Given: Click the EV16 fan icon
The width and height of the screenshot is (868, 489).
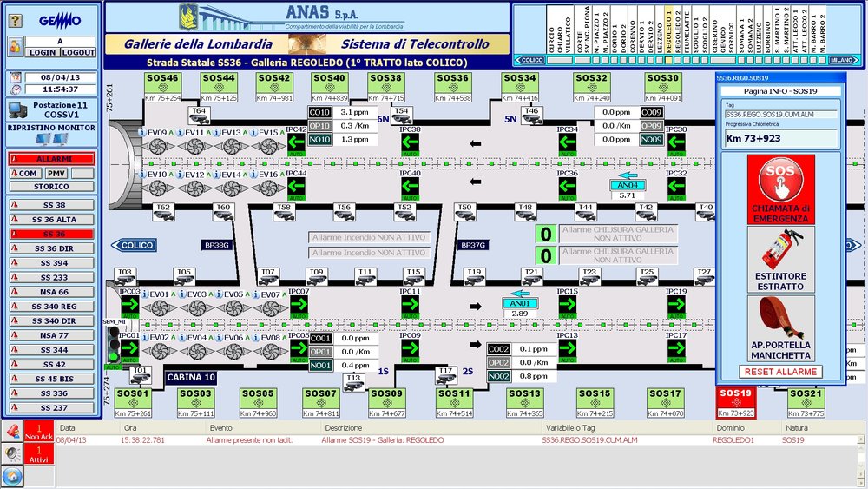Looking at the screenshot, I should tap(268, 188).
